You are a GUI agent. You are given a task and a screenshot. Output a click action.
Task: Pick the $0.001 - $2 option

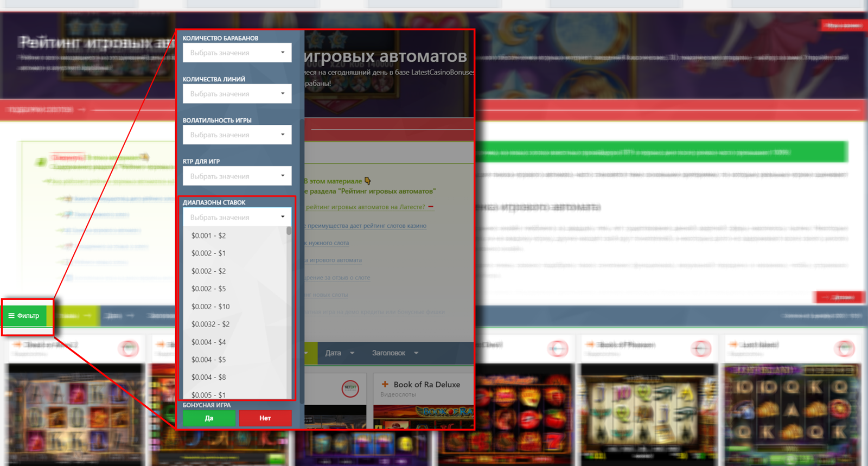[x=209, y=235]
